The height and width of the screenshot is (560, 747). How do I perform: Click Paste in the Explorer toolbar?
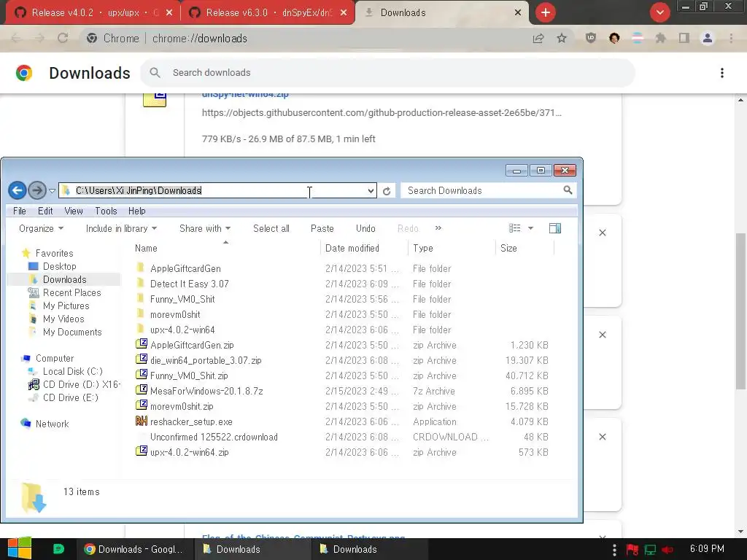[x=322, y=228]
